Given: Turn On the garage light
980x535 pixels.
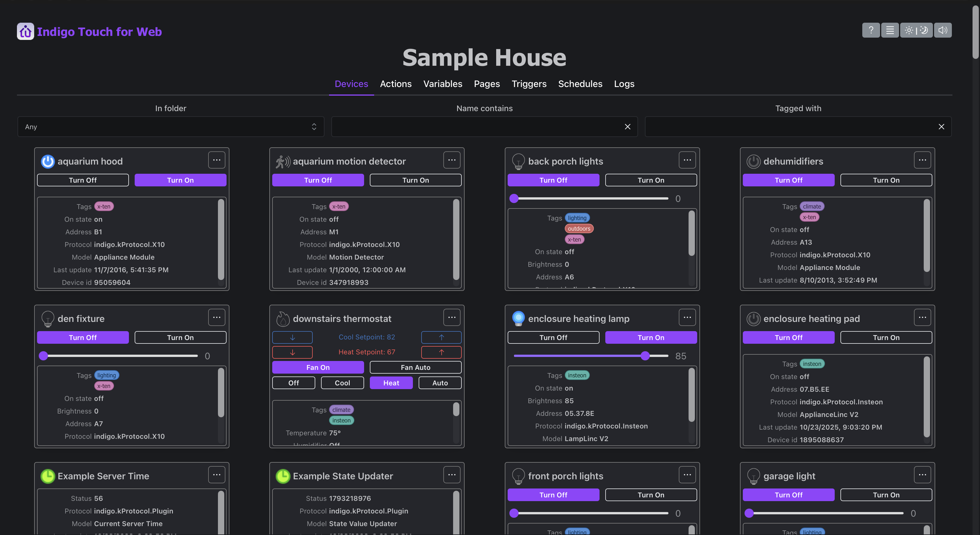Looking at the screenshot, I should 886,495.
